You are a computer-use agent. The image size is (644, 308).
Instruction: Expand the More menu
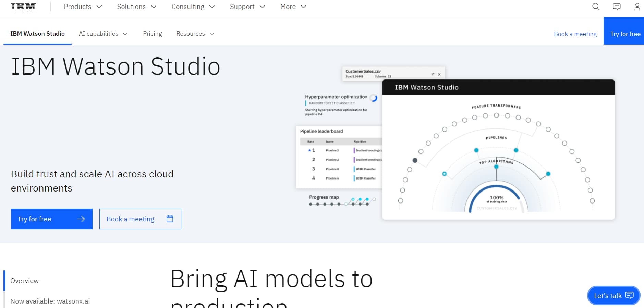tap(293, 7)
